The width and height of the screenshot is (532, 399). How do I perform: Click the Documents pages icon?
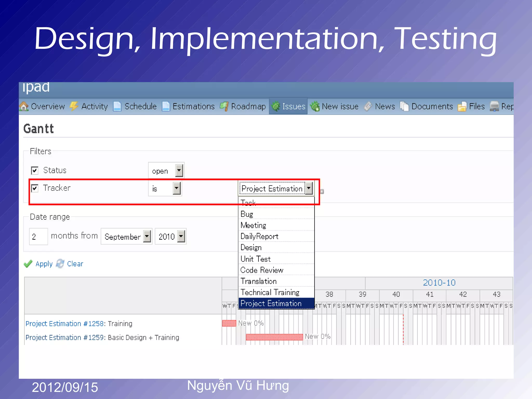(404, 106)
